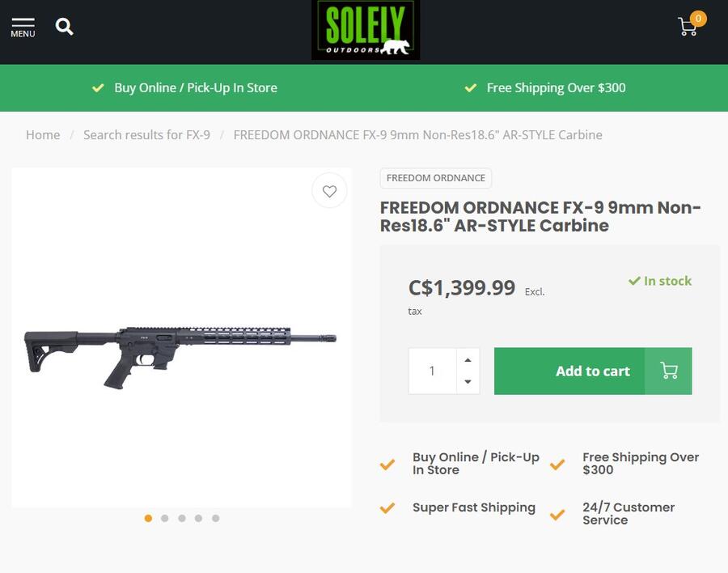
Task: Click the quantity input field
Action: click(x=432, y=371)
